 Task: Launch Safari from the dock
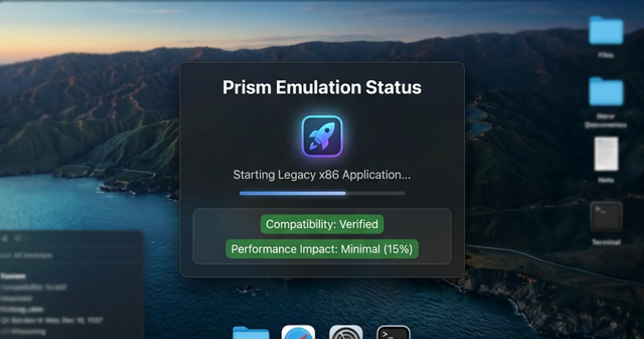[298, 332]
